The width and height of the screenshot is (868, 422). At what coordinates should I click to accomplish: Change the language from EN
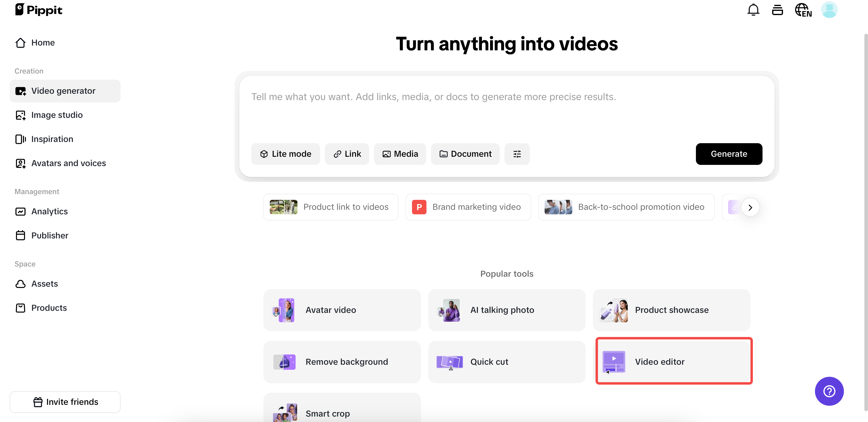click(803, 9)
